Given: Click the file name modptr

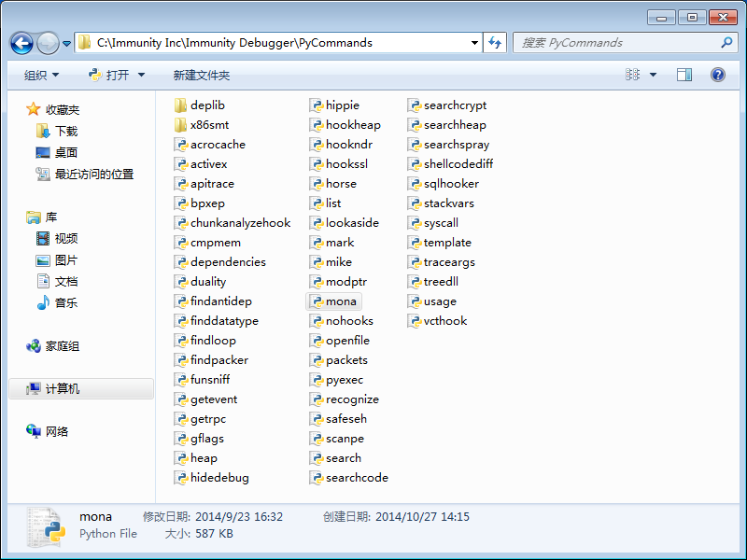Looking at the screenshot, I should click(x=346, y=282).
